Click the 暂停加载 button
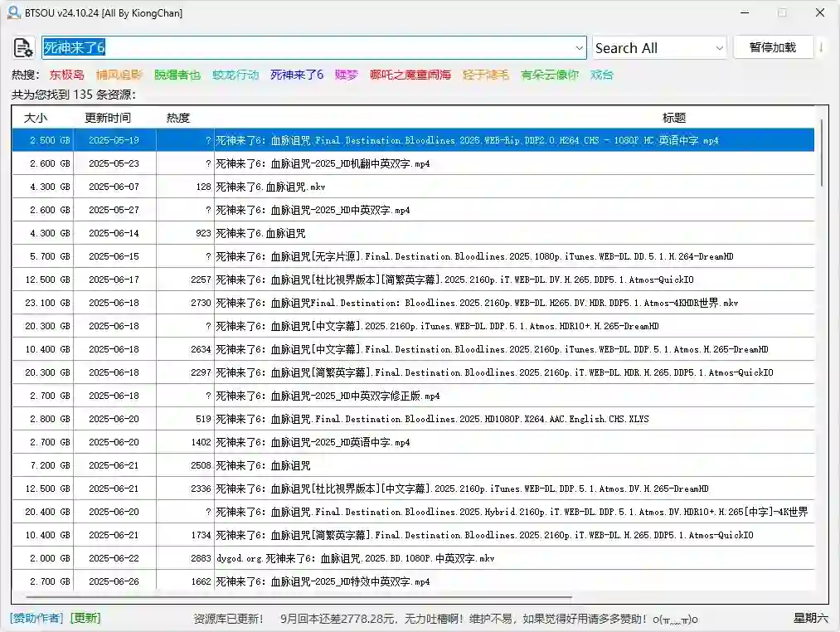Viewport: 840px width, 632px height. (x=773, y=47)
